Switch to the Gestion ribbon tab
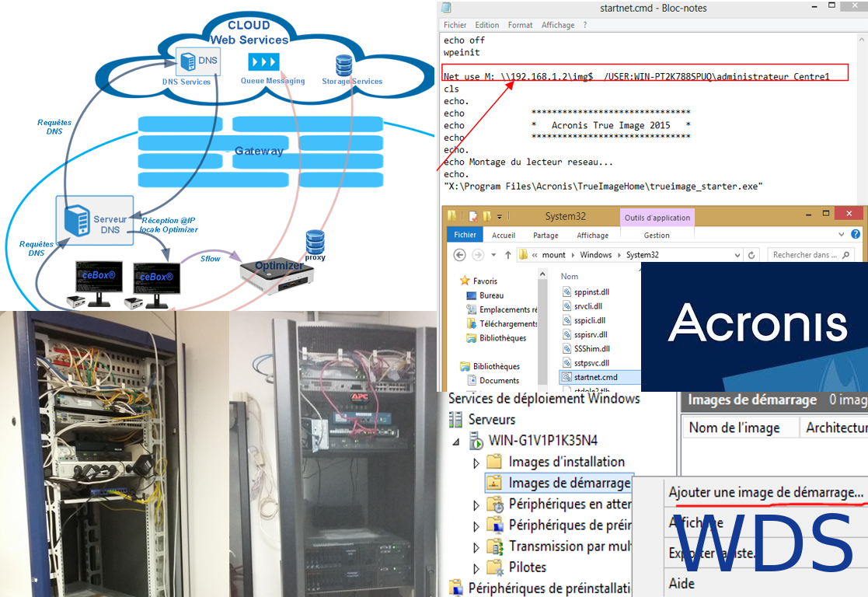This screenshot has width=868, height=597. (657, 236)
